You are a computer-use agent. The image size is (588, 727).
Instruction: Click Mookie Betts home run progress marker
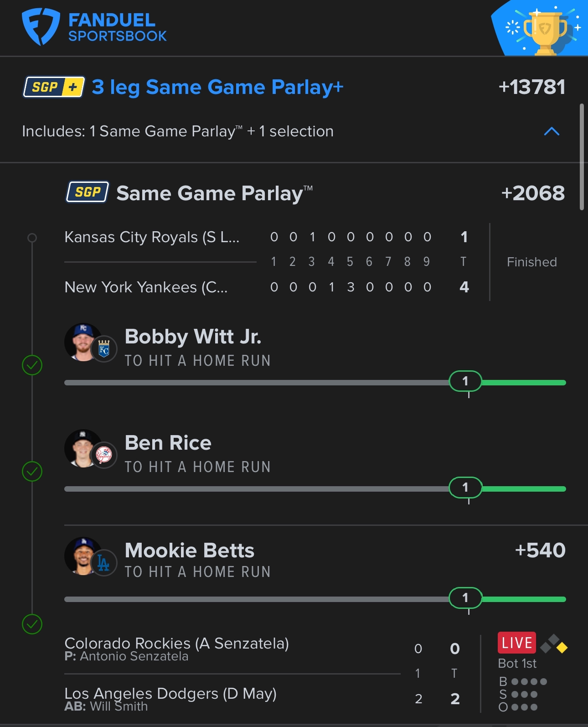(465, 598)
